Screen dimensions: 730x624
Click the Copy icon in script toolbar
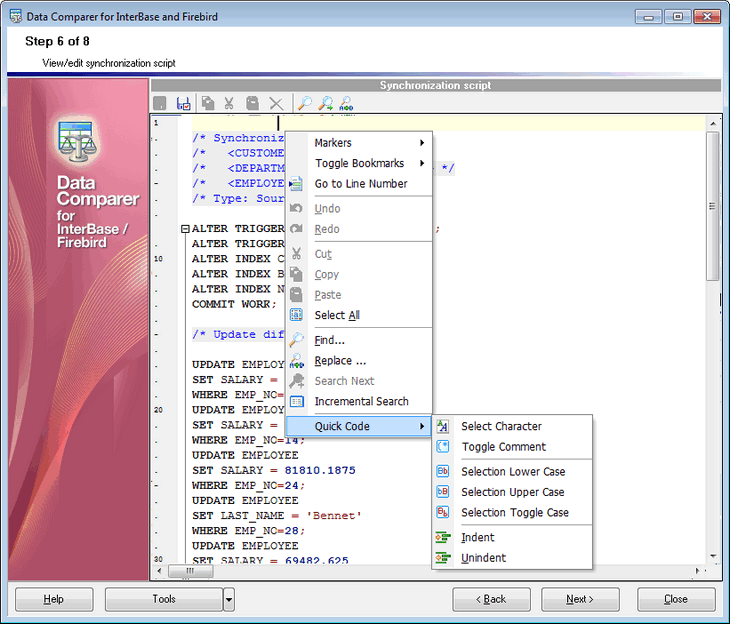point(208,103)
